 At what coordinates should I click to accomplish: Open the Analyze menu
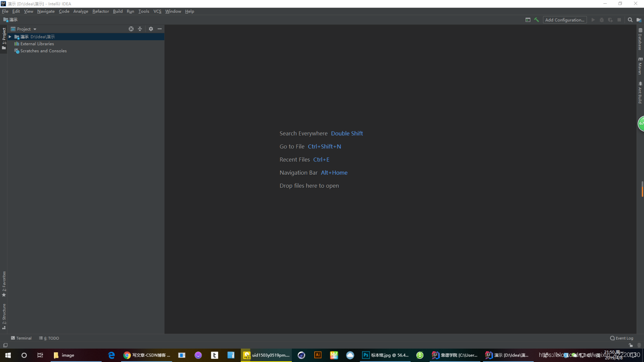[x=80, y=11]
